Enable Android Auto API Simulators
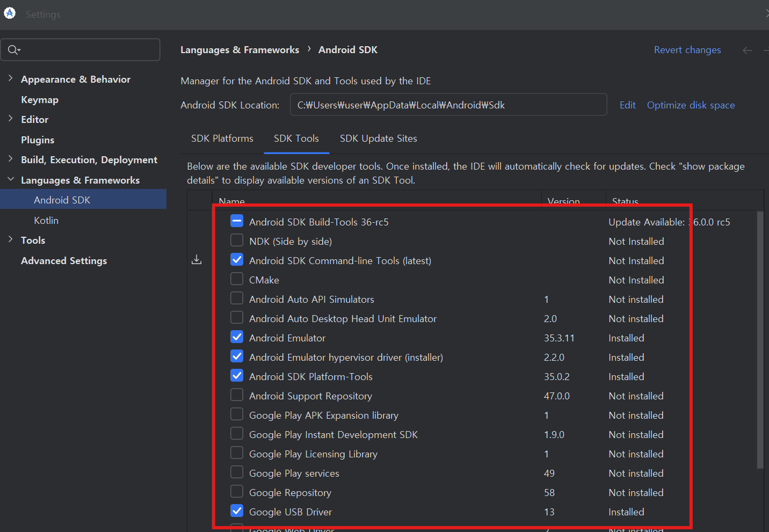Image resolution: width=769 pixels, height=532 pixels. click(237, 298)
